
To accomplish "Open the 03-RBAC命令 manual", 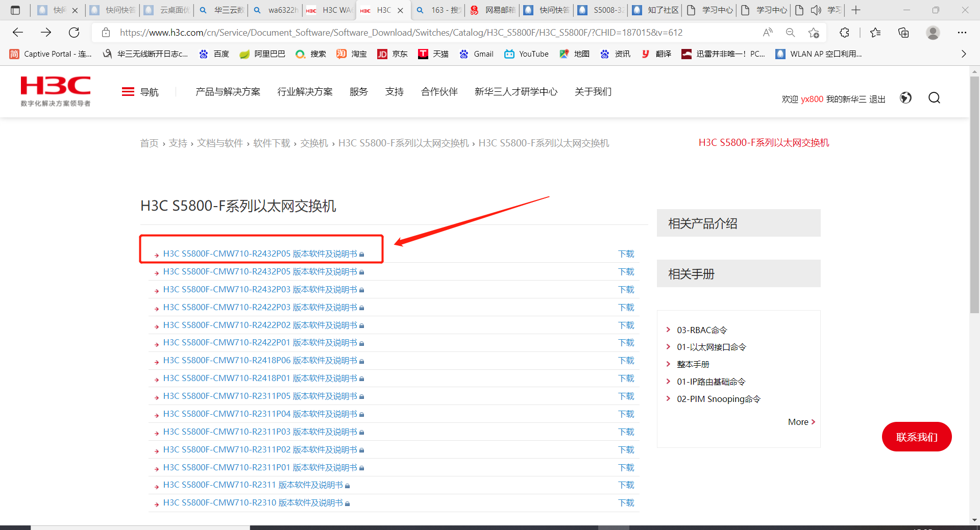I will coord(702,330).
